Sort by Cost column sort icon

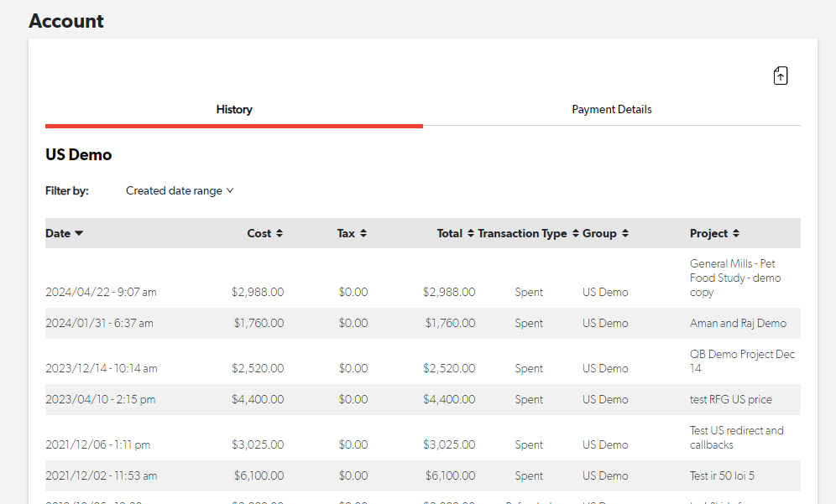click(x=280, y=233)
